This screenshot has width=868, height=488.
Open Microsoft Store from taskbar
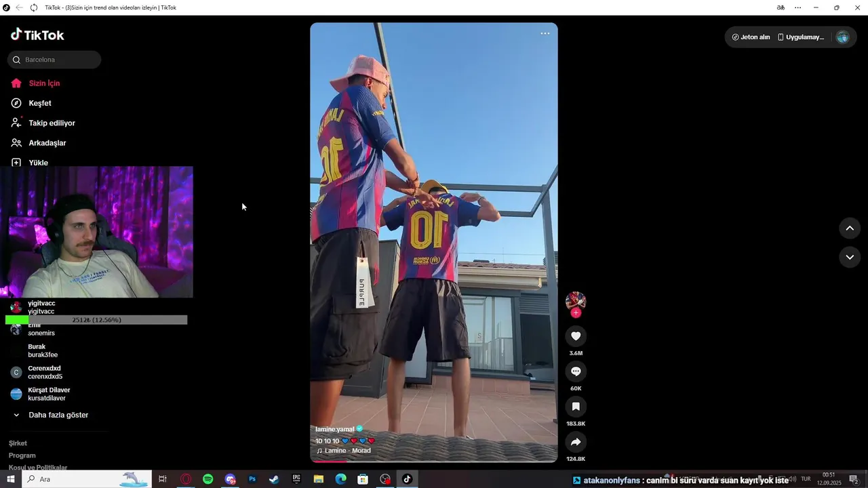363,479
